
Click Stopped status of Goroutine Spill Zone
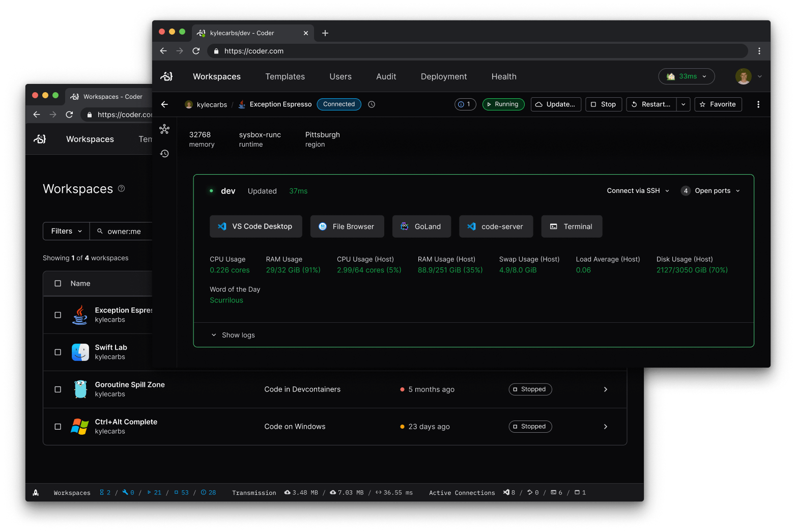point(530,389)
